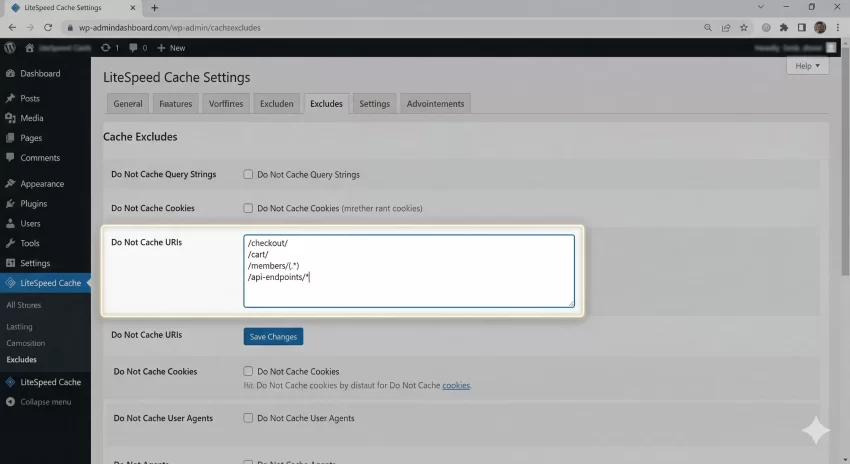Reload the page with refresh icon
The image size is (850, 464).
coord(48,28)
